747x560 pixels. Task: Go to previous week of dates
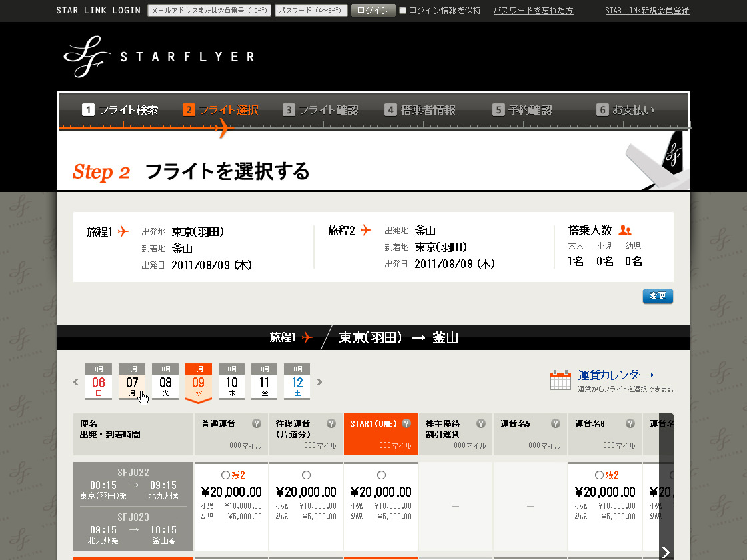76,382
